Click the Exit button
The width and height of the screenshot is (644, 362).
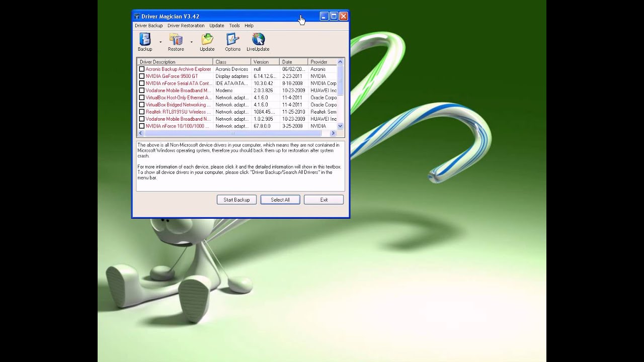click(324, 200)
